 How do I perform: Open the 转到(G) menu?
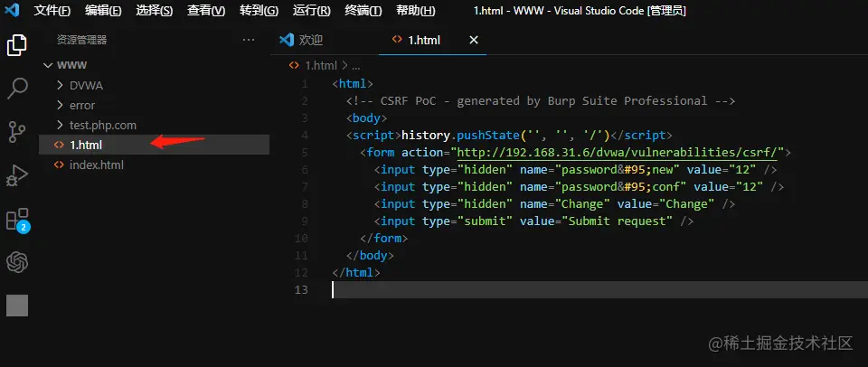[259, 11]
